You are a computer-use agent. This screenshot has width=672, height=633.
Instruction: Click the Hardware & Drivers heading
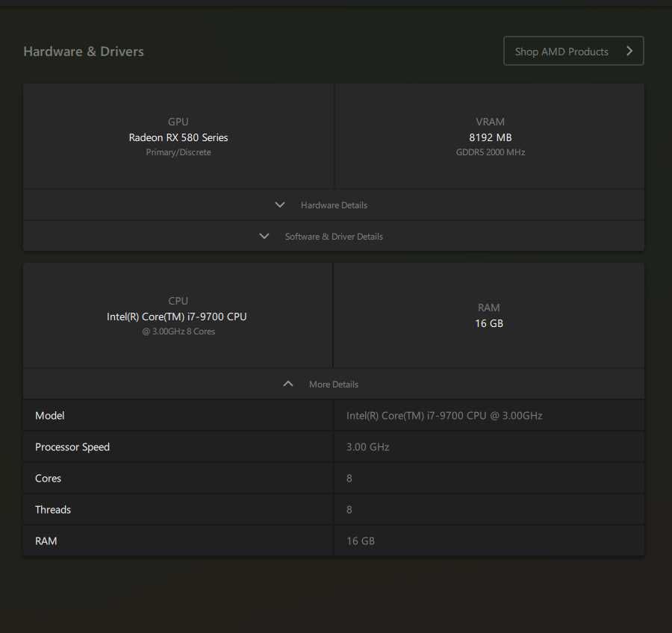click(x=84, y=52)
